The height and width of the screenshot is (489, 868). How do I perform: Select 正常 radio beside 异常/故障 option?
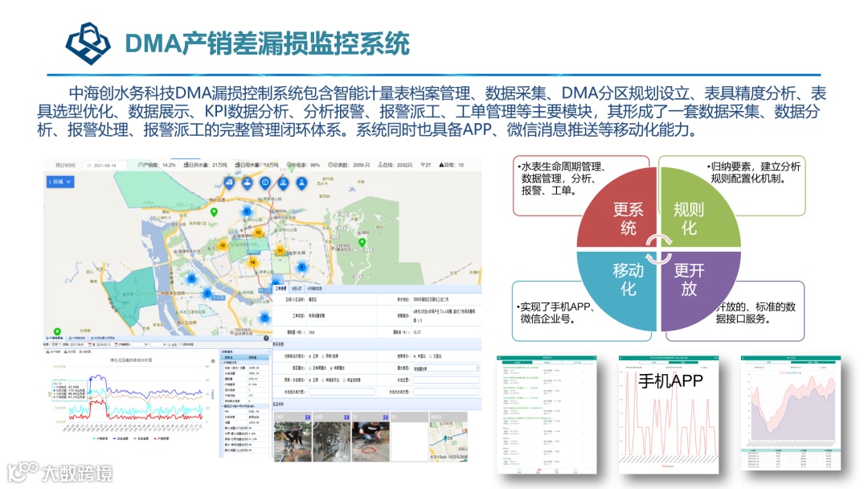pyautogui.click(x=310, y=356)
